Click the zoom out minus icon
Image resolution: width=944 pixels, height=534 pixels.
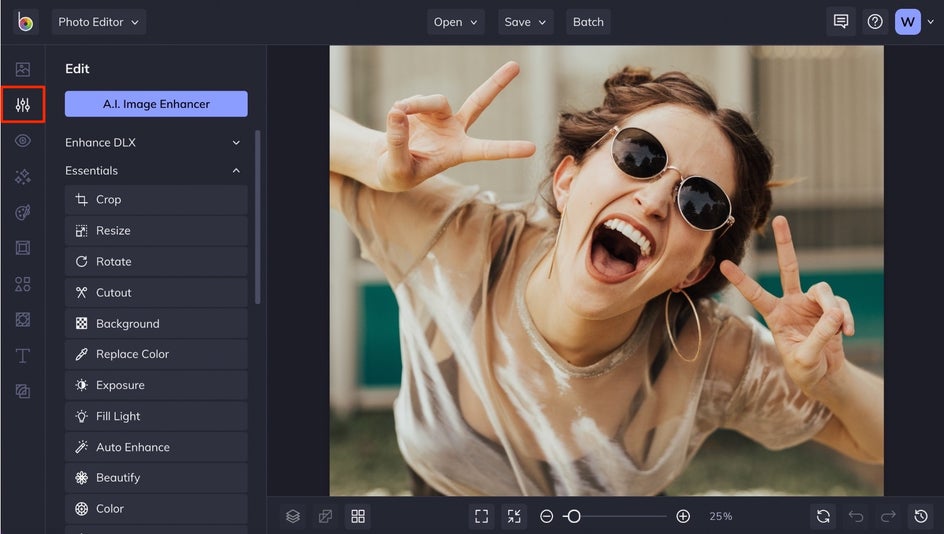point(546,516)
